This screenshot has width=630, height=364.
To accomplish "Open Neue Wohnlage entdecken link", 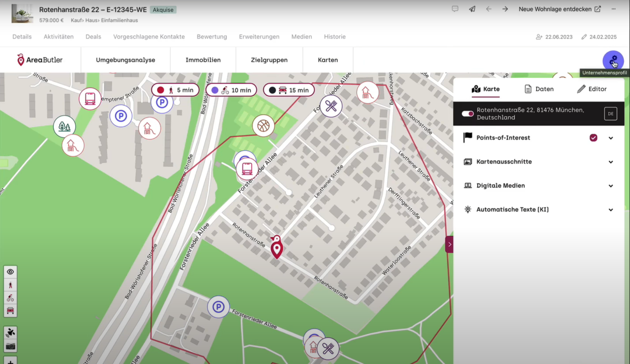I will (x=559, y=9).
